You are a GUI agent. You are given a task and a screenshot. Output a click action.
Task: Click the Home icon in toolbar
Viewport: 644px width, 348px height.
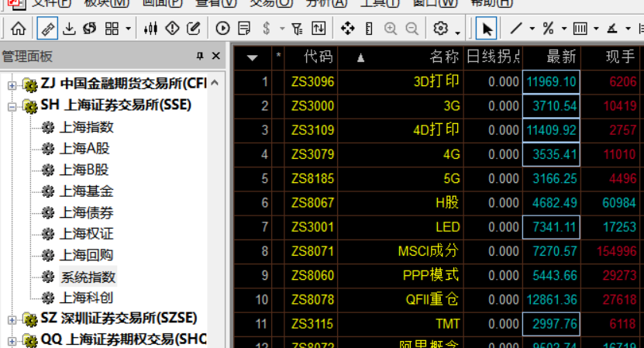click(x=18, y=29)
